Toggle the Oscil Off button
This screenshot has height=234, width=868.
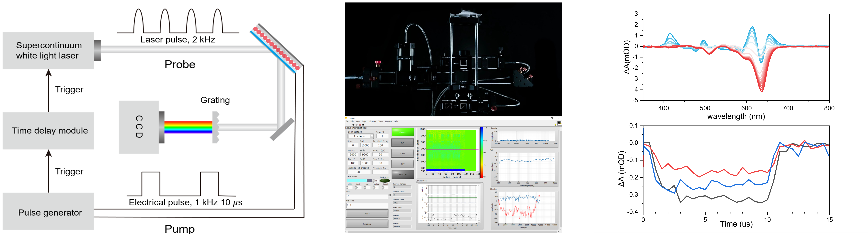pos(403,175)
